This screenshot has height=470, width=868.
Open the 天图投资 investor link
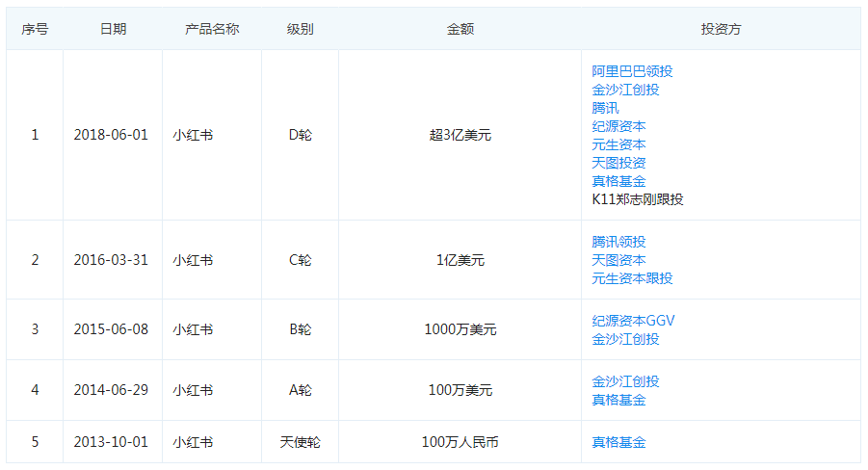618,163
